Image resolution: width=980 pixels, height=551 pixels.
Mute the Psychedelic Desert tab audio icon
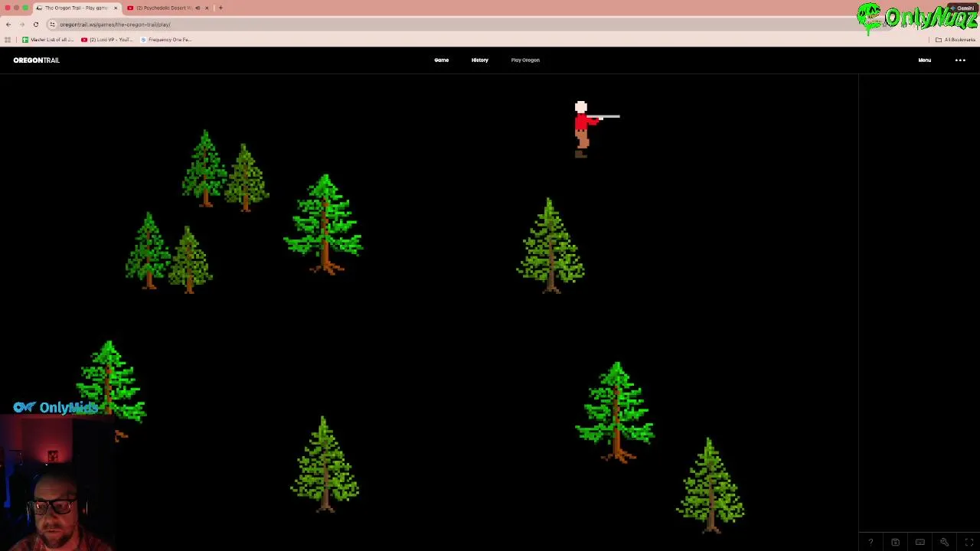coord(198,8)
